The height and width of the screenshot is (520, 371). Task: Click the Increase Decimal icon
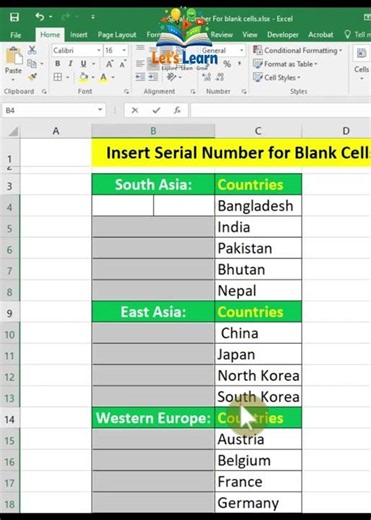click(207, 77)
